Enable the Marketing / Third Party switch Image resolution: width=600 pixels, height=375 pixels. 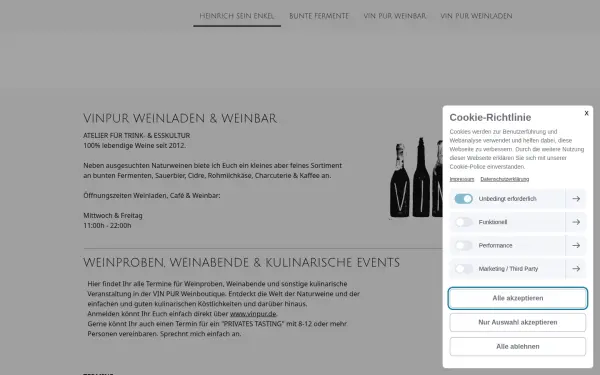(x=463, y=269)
